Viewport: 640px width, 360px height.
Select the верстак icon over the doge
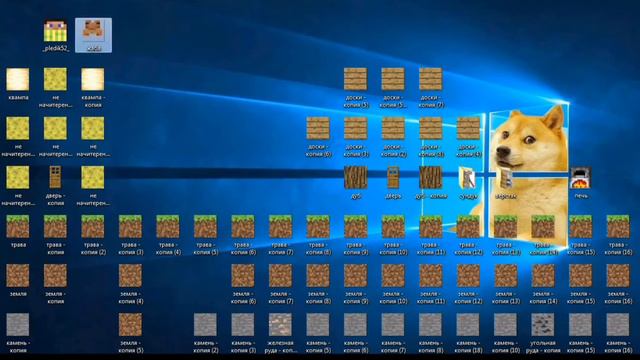click(505, 177)
